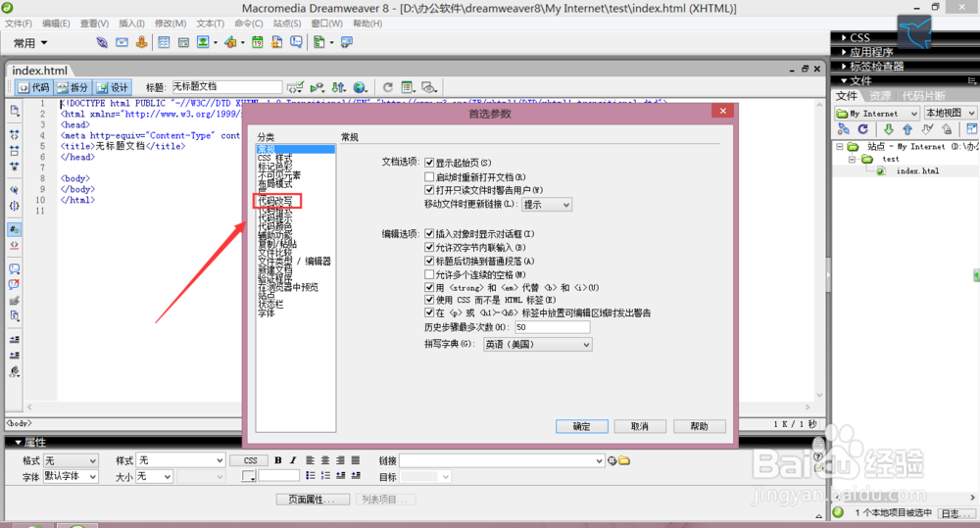Viewport: 980px width, 528px height.
Task: Click the Connect to remote host icon
Action: click(843, 129)
